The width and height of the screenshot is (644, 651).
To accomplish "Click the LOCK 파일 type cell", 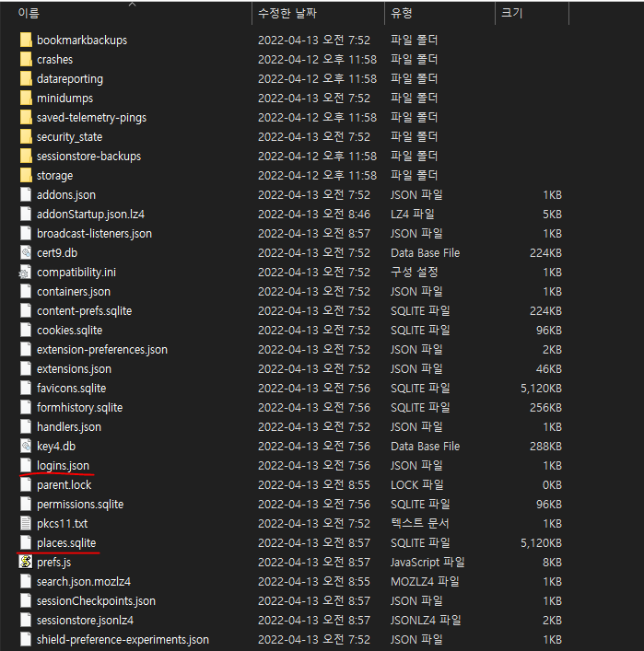I will [417, 485].
